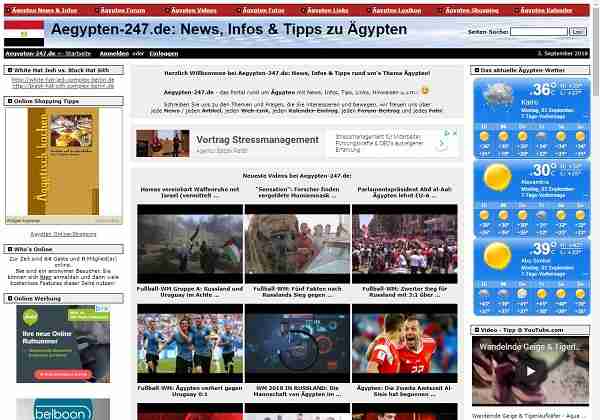The width and height of the screenshot is (600, 420).
Task: Play the street crowd video thumbnail
Action: tap(405, 244)
